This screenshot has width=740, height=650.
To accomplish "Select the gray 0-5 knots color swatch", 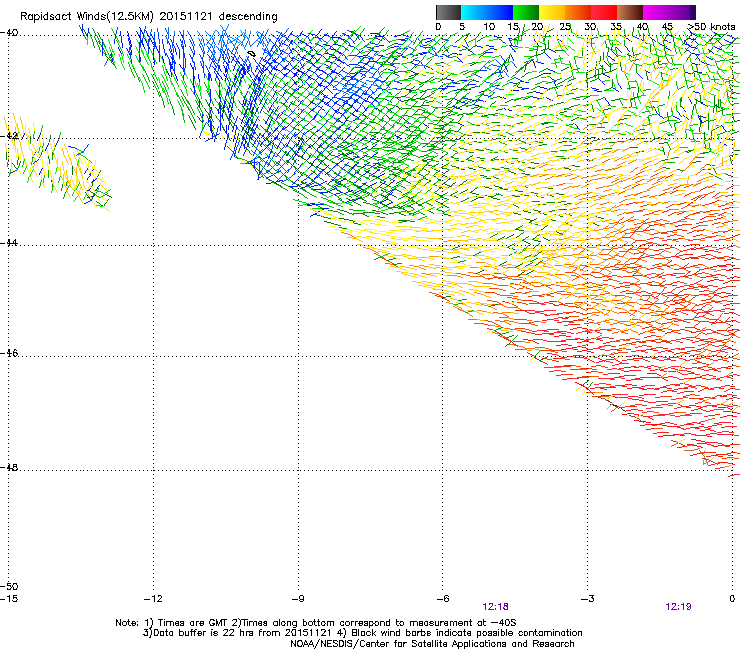I will (448, 12).
